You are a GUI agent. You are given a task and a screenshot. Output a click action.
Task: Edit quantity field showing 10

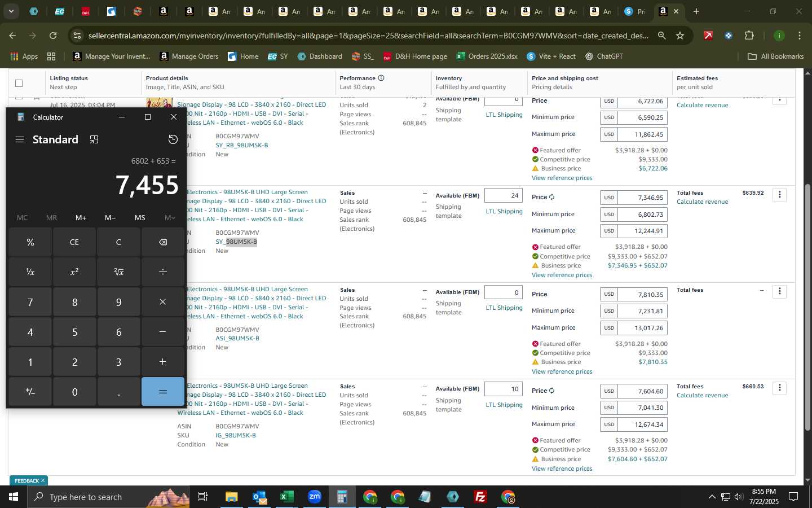click(x=504, y=389)
